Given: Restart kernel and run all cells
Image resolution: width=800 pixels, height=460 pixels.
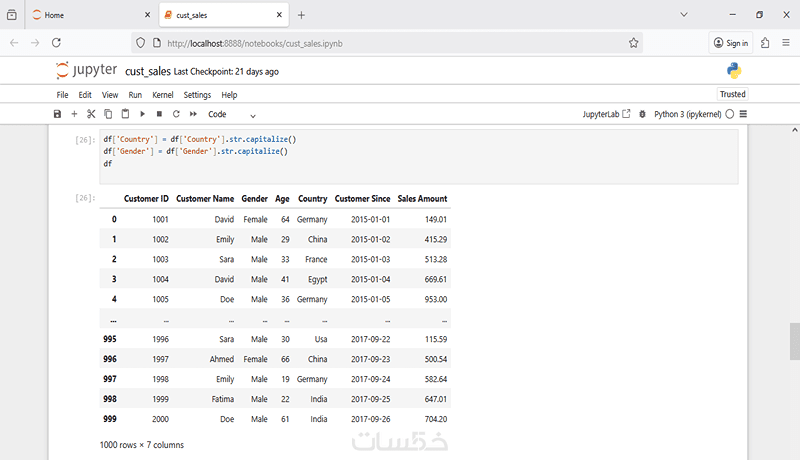Looking at the screenshot, I should [x=193, y=114].
